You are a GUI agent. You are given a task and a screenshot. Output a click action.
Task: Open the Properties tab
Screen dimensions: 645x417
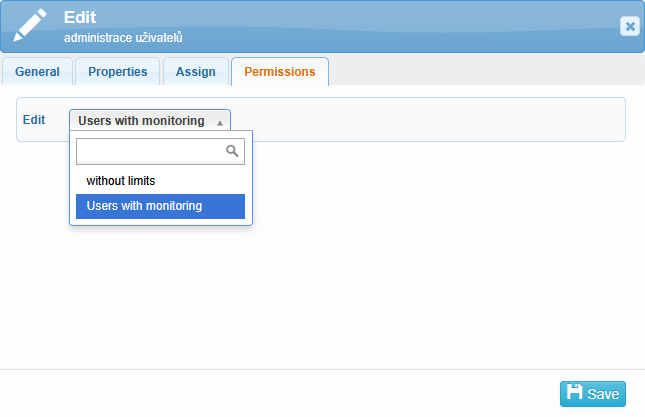pos(117,72)
